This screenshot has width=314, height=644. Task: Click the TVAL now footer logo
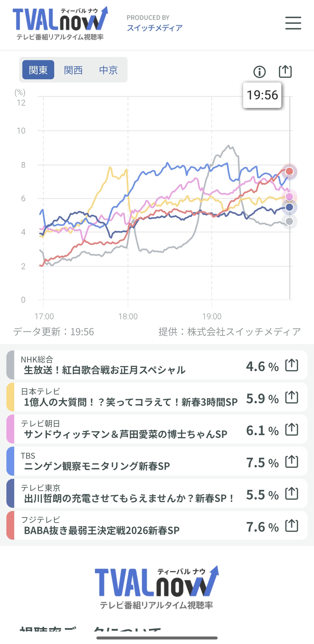[157, 588]
